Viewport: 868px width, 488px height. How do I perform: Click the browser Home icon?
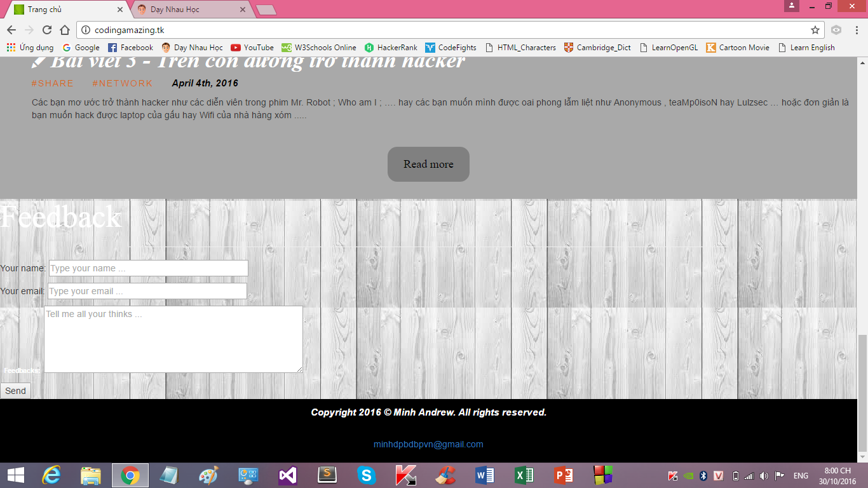coord(64,30)
